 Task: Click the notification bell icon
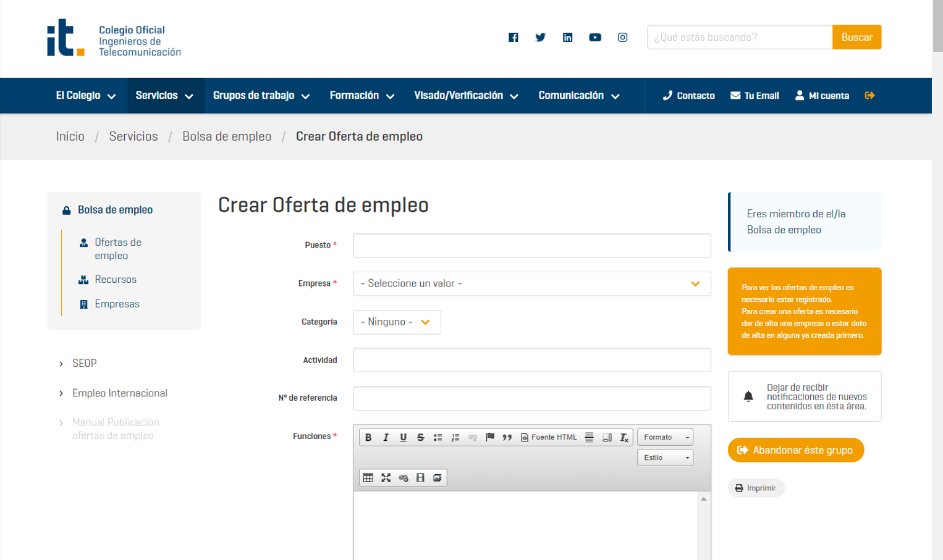point(748,396)
